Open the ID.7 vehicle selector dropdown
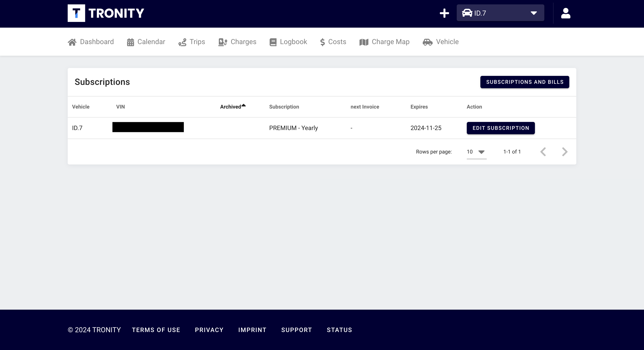This screenshot has width=644, height=350. [x=500, y=13]
